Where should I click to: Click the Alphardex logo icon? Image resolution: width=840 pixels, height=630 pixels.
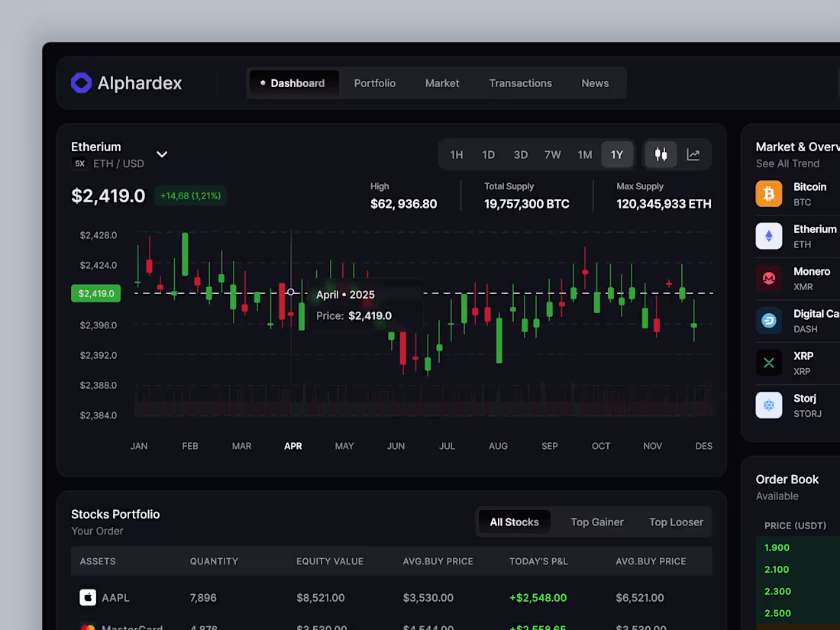point(80,82)
